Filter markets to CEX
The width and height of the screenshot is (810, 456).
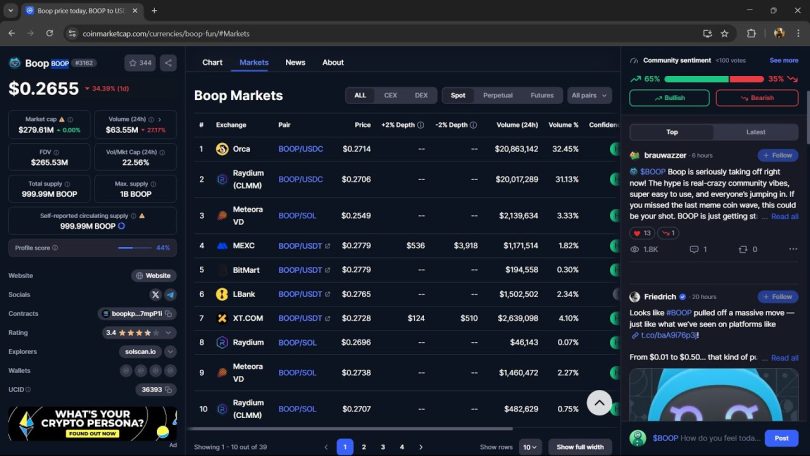tap(391, 96)
